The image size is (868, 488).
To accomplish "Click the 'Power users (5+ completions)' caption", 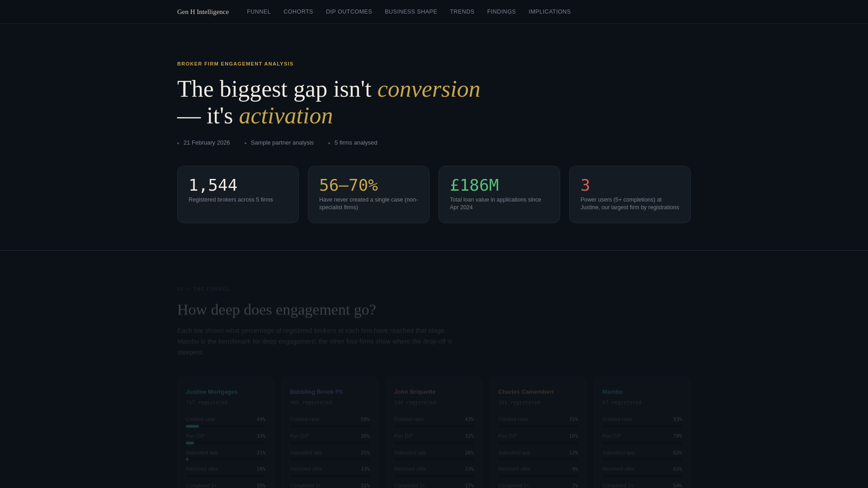I will click(x=630, y=203).
